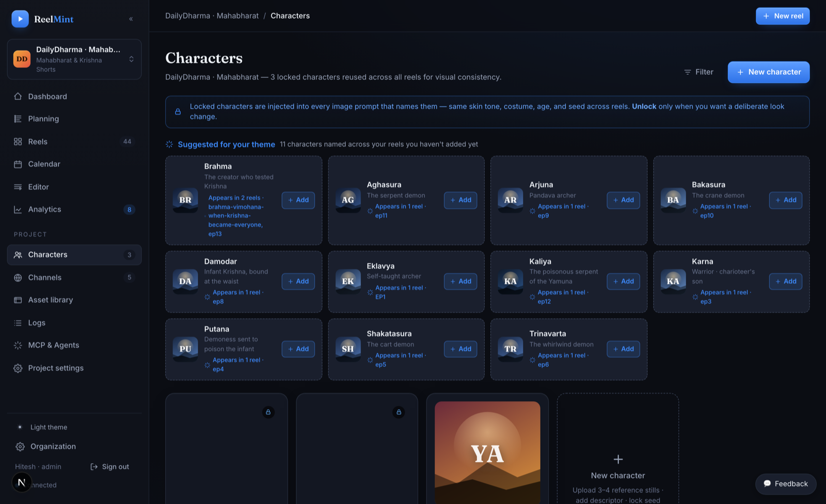Open the Calendar page
This screenshot has width=826, height=504.
pyautogui.click(x=74, y=164)
